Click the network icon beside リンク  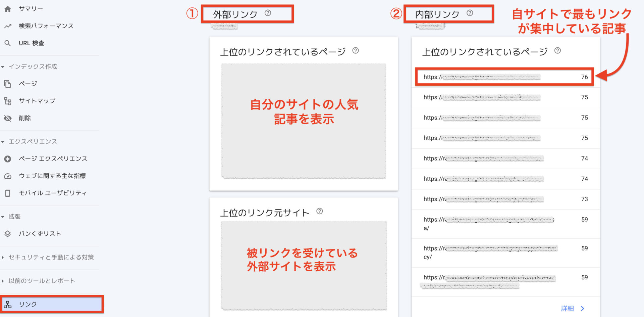coord(8,304)
